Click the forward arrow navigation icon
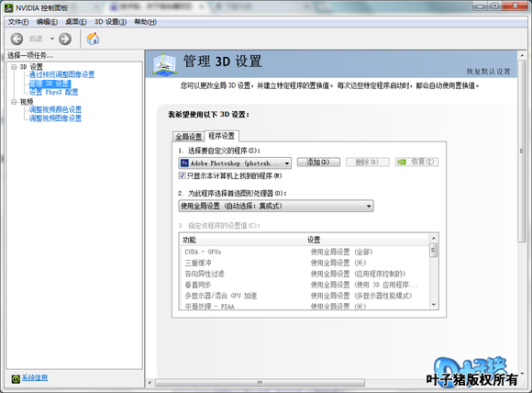 point(65,39)
